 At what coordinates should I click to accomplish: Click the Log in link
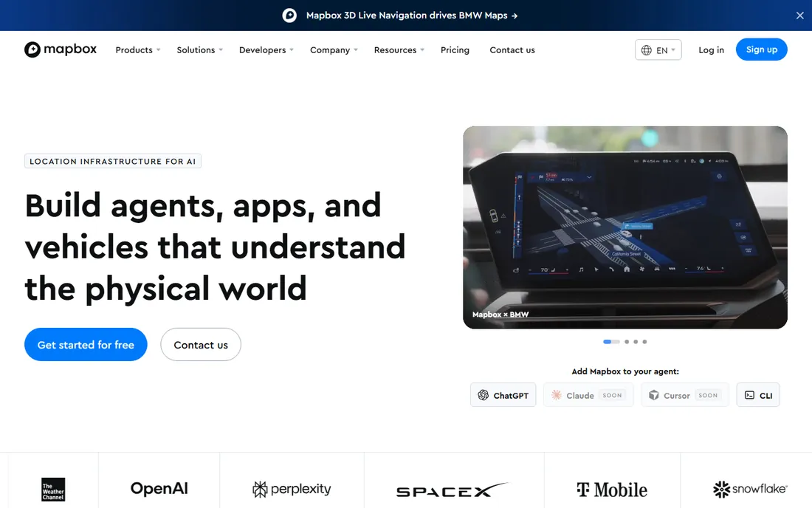click(711, 49)
